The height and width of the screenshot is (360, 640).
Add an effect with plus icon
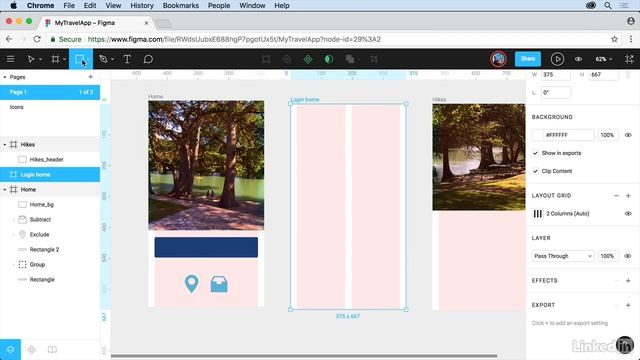point(628,280)
